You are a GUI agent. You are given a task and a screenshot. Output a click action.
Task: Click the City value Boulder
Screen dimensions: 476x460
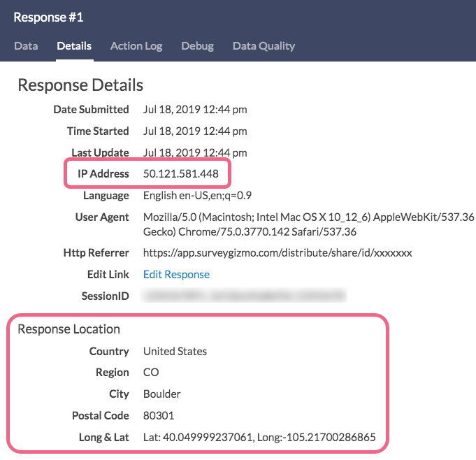161,394
